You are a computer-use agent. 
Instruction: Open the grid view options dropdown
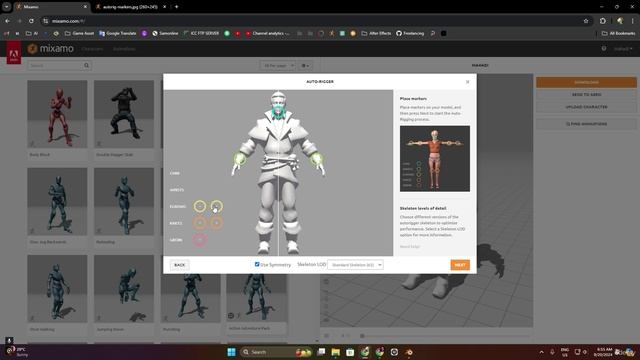pyautogui.click(x=305, y=65)
